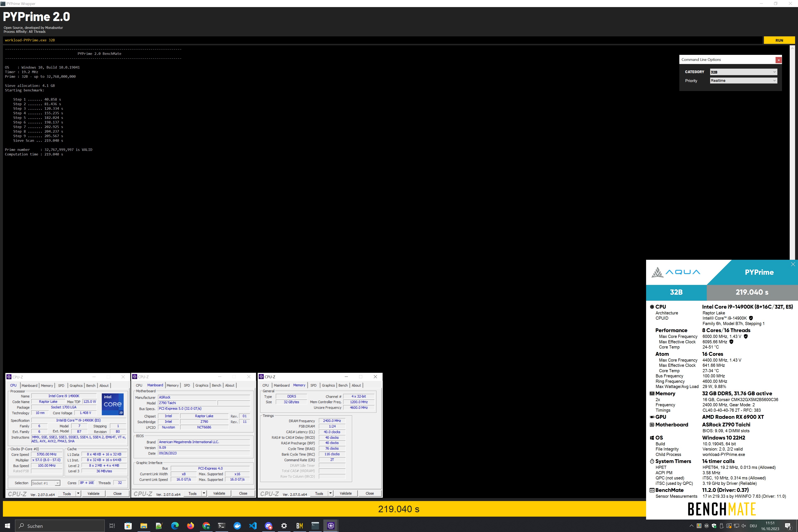Open the terminal icon next to Chrome

[x=222, y=526]
